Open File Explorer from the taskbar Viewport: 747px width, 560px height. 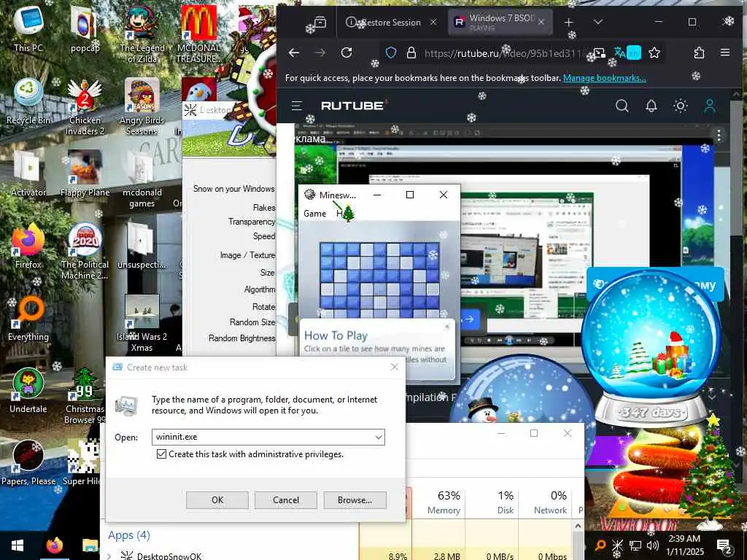tap(90, 545)
